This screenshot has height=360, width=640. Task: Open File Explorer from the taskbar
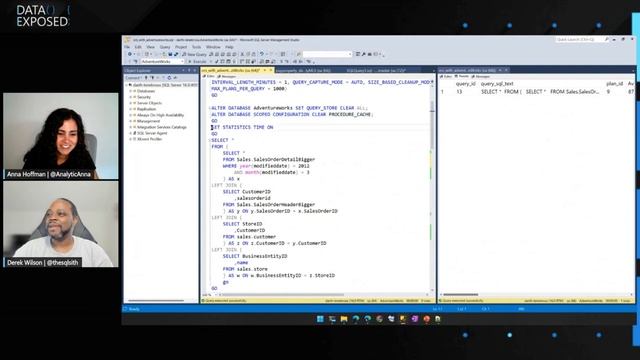[344, 319]
